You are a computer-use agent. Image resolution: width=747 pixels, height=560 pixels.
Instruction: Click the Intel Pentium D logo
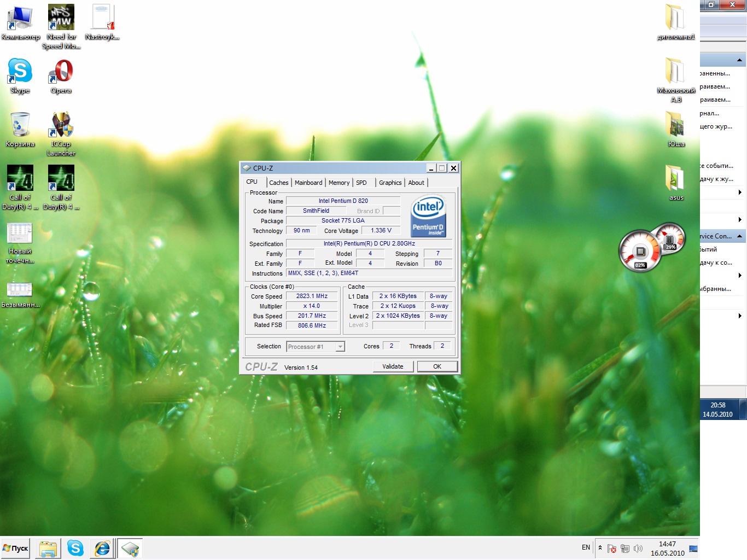tap(428, 216)
